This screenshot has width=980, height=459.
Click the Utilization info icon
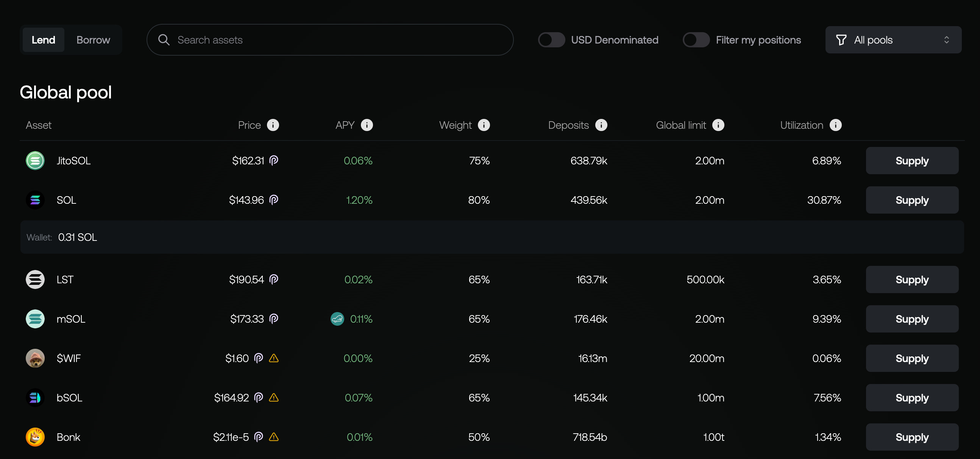click(x=835, y=125)
